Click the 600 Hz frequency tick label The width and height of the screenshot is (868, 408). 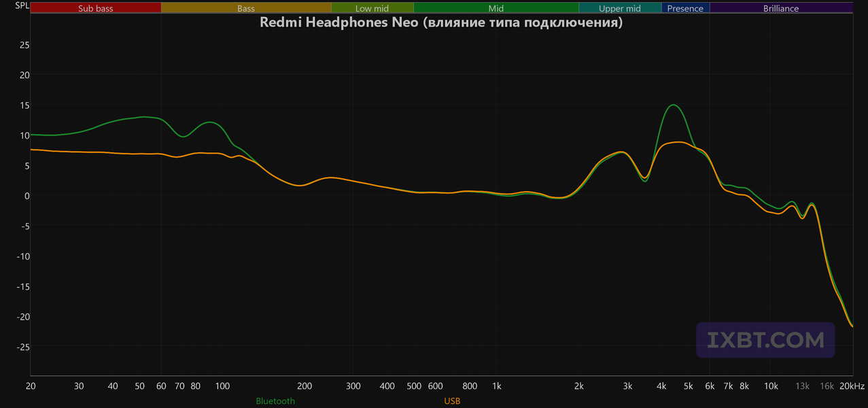click(436, 386)
